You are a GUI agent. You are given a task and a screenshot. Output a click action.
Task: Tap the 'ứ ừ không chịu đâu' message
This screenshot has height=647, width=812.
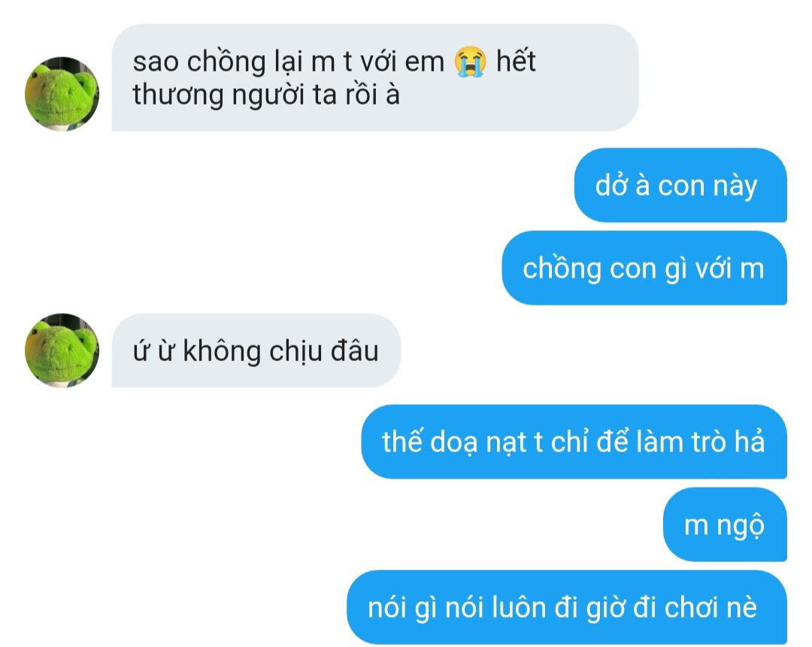[x=256, y=351]
